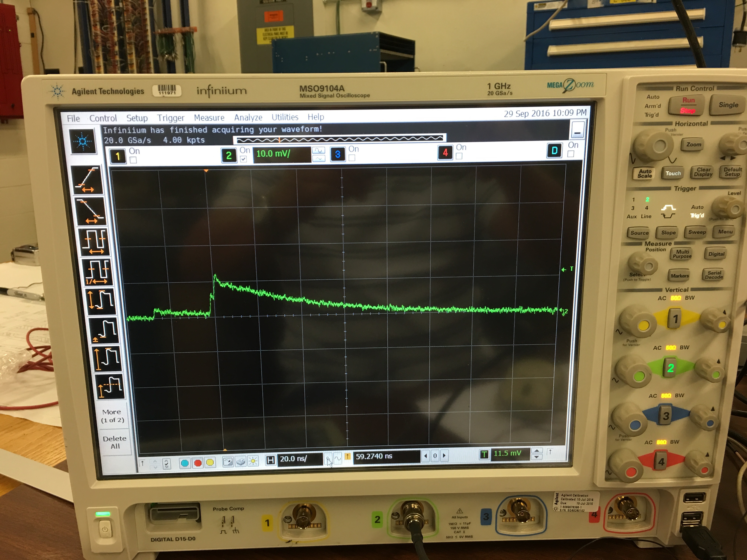Shift horizontal position right with arrow button
The image size is (747, 560).
444,455
